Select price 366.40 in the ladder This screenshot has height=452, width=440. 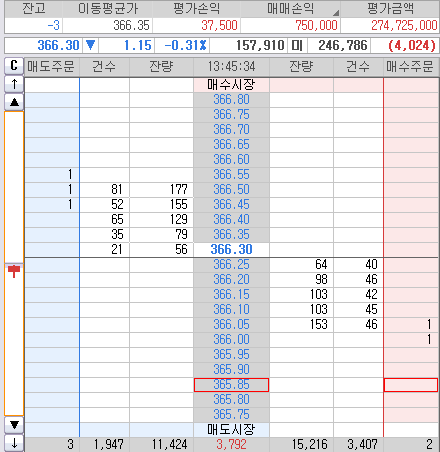click(x=231, y=219)
